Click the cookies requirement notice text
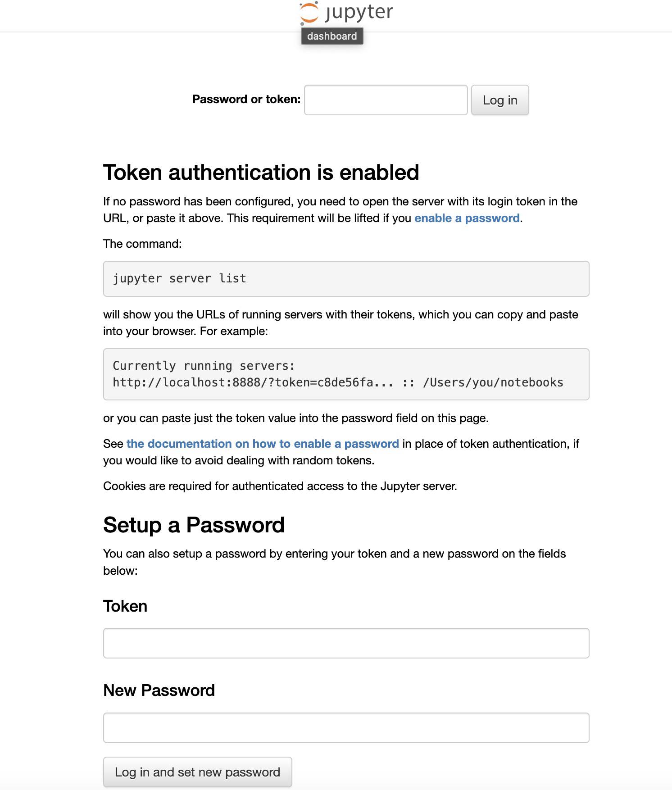Screen dimensions: 672x790 (280, 486)
